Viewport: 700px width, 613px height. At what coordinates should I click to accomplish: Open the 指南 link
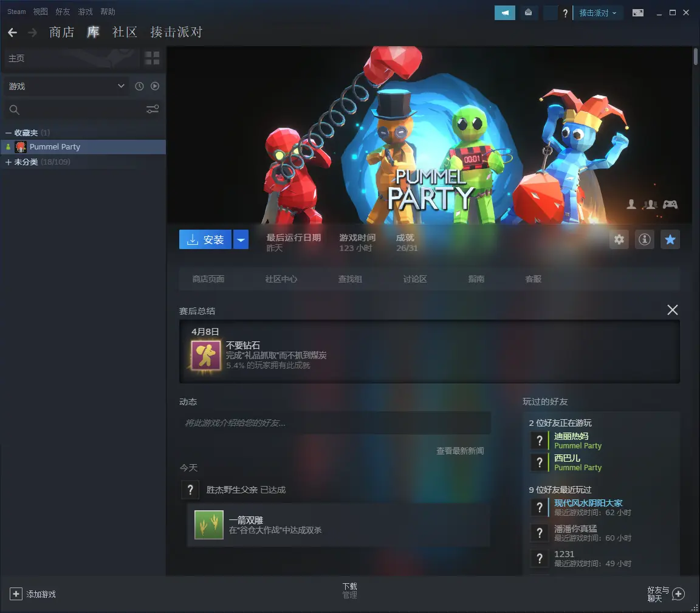click(476, 279)
